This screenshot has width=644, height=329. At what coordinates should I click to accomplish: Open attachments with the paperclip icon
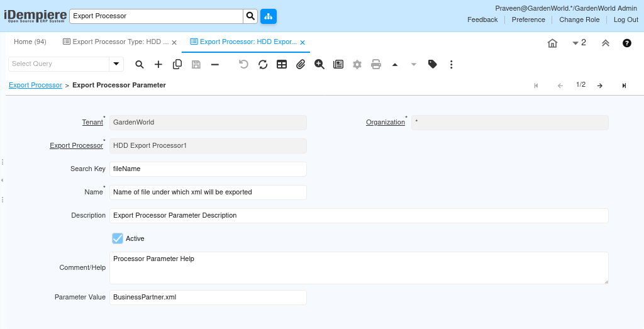click(x=301, y=64)
